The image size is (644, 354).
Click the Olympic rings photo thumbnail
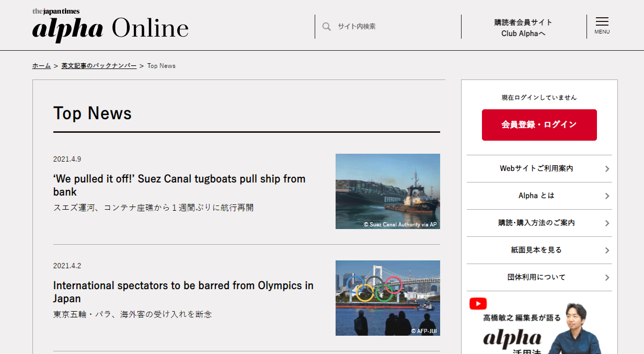387,298
